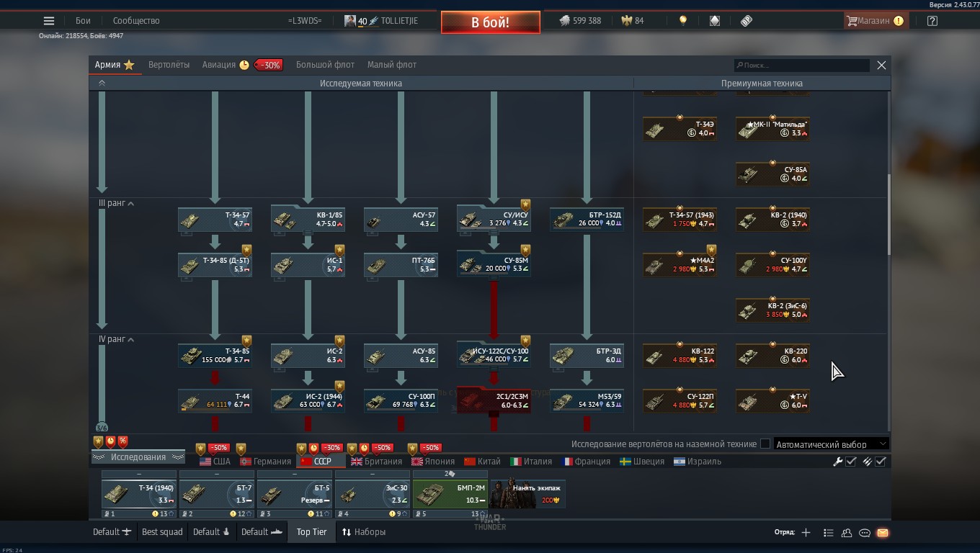This screenshot has width=980, height=553.
Task: Click the silver lions balance 599 388
Action: click(x=581, y=21)
